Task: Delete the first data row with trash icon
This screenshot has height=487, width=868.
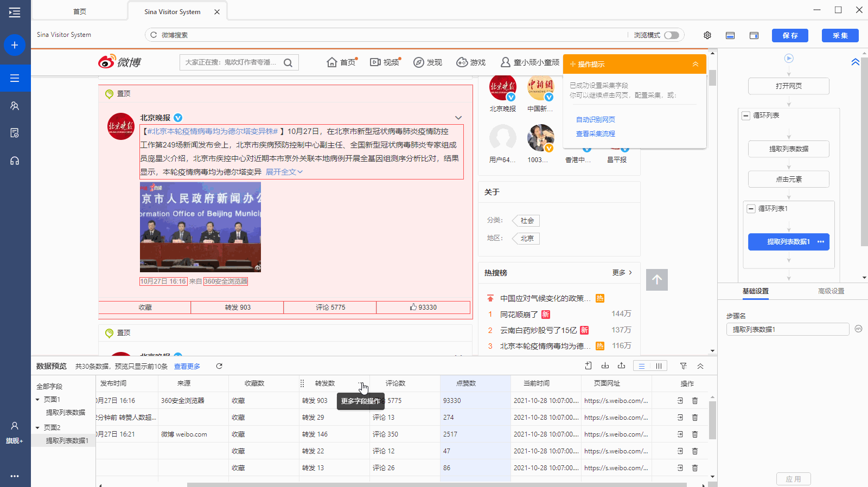Action: [x=695, y=401]
